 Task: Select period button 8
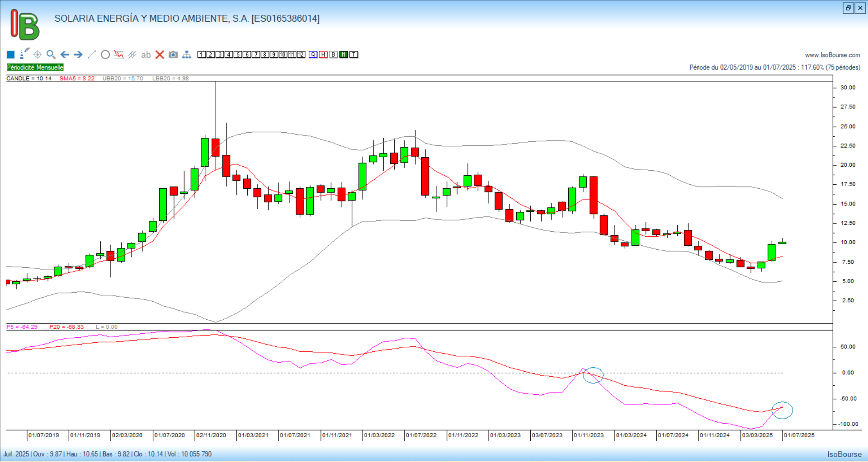265,55
